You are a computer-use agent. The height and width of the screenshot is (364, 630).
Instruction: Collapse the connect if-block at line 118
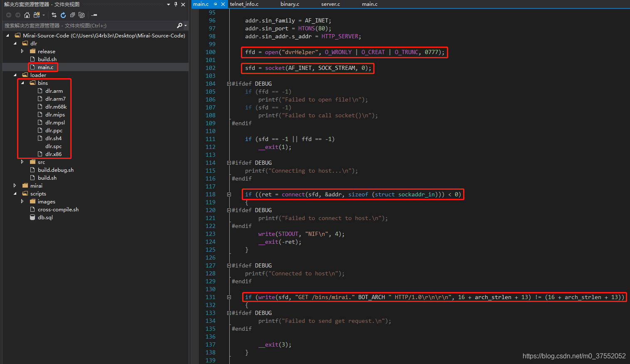point(229,194)
